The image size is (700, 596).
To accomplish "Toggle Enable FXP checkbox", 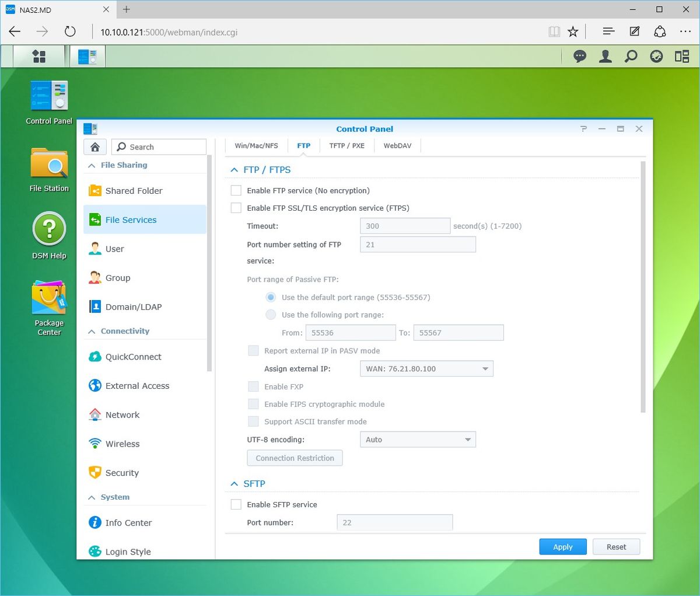I will pyautogui.click(x=253, y=386).
